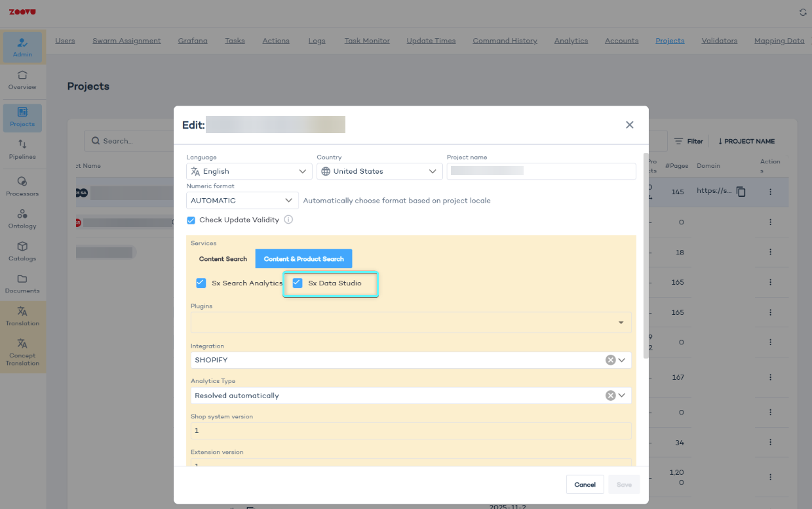This screenshot has width=812, height=509.
Task: Switch to the Validators tab
Action: 719,41
